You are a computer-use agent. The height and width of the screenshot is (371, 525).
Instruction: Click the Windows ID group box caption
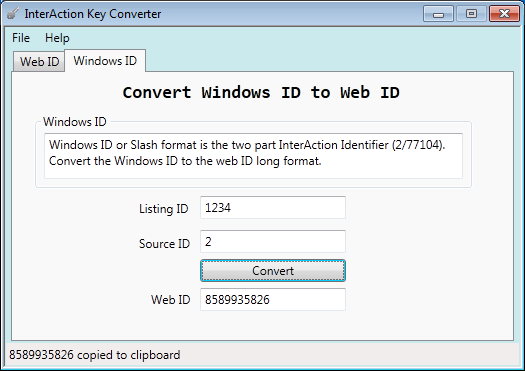(75, 122)
